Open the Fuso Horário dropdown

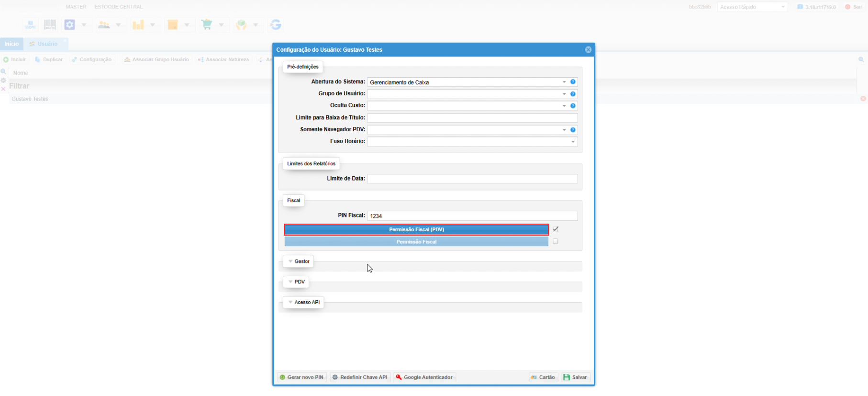(x=573, y=142)
